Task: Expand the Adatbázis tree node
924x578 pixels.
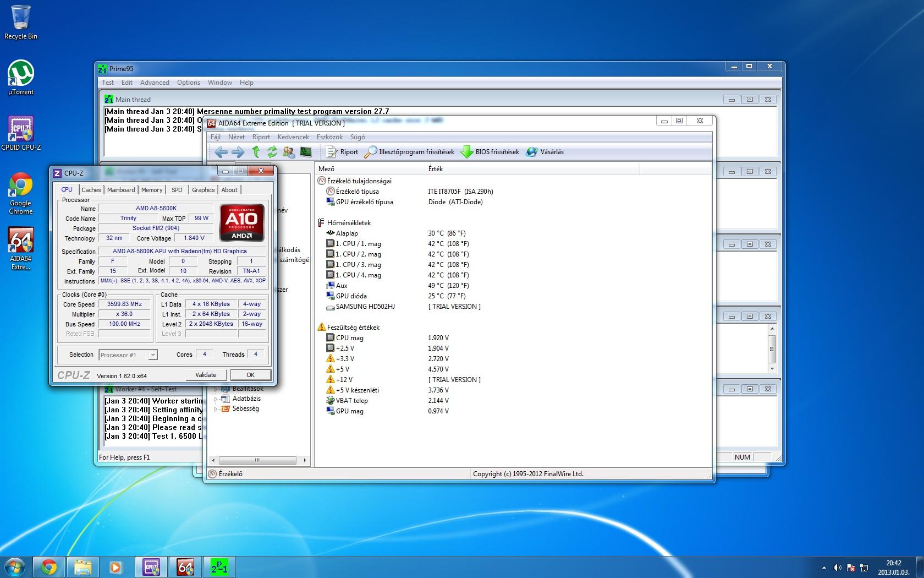Action: [216, 399]
